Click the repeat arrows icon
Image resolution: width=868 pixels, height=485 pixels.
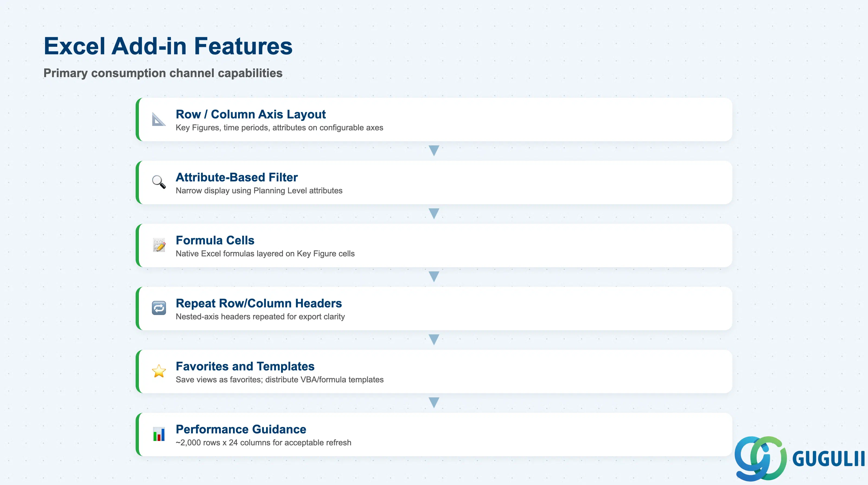point(159,308)
